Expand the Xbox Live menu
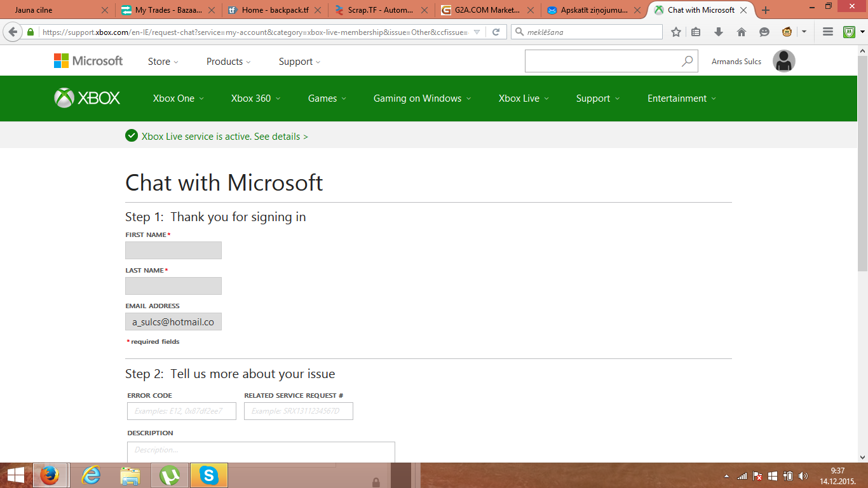Viewport: 868px width, 488px height. coord(524,98)
